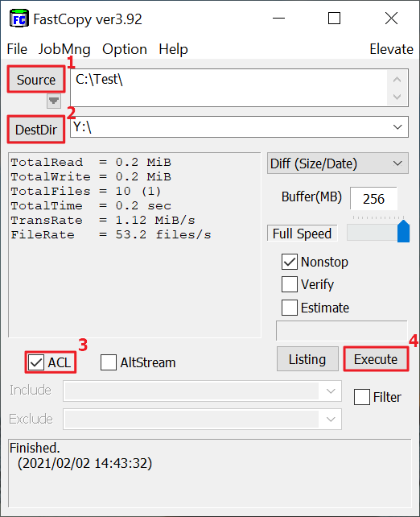This screenshot has height=517, width=420.
Task: Turn on the Verify checkbox
Action: click(290, 284)
